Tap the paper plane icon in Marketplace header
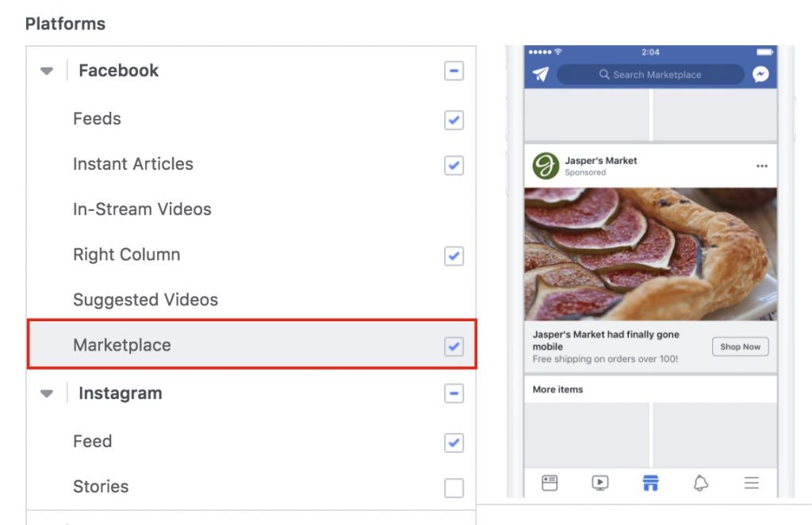The height and width of the screenshot is (525, 812). click(541, 74)
